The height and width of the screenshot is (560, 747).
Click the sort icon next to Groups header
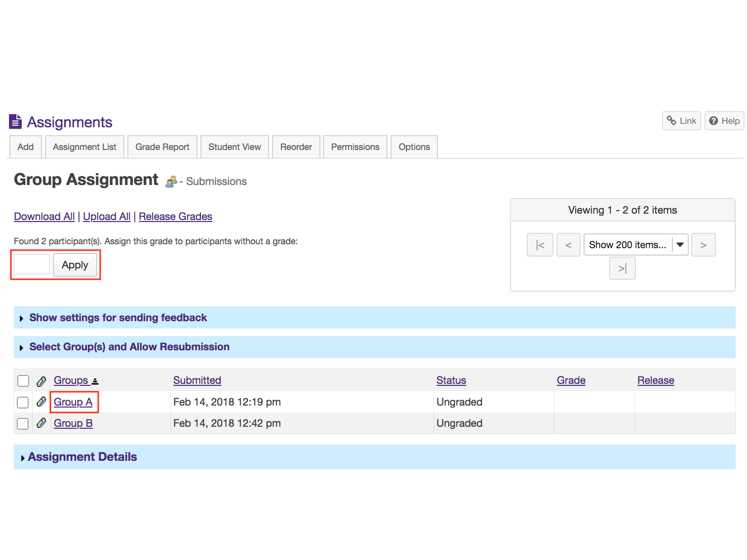click(95, 380)
